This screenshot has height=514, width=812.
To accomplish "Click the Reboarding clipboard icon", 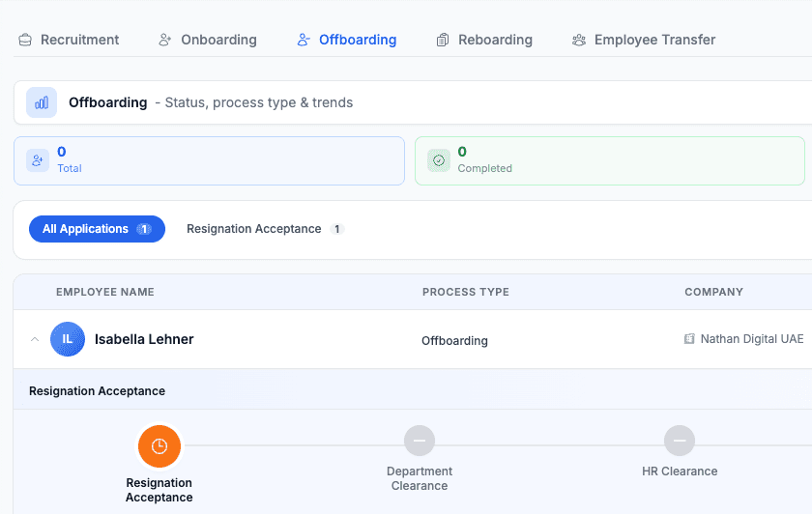I will coord(443,40).
